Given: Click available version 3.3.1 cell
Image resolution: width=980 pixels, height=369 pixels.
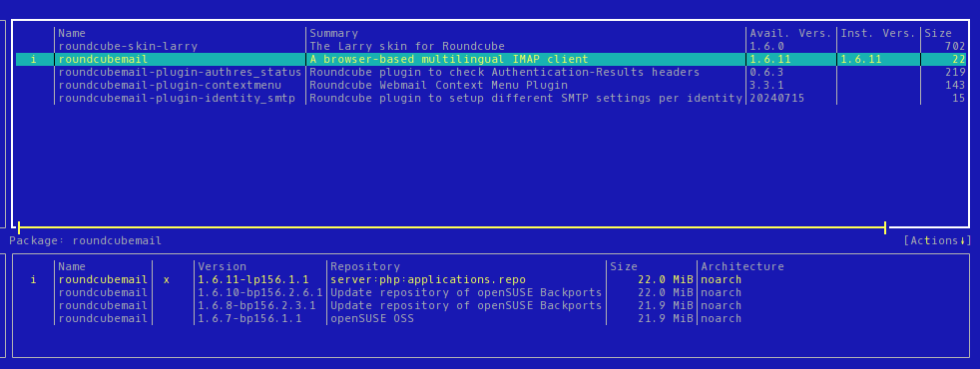Looking at the screenshot, I should point(766,86).
